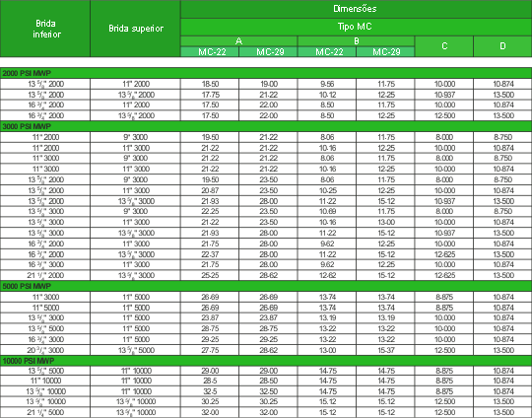
Task: Click the value 32.50 under A MC-29
Action: [268, 391]
